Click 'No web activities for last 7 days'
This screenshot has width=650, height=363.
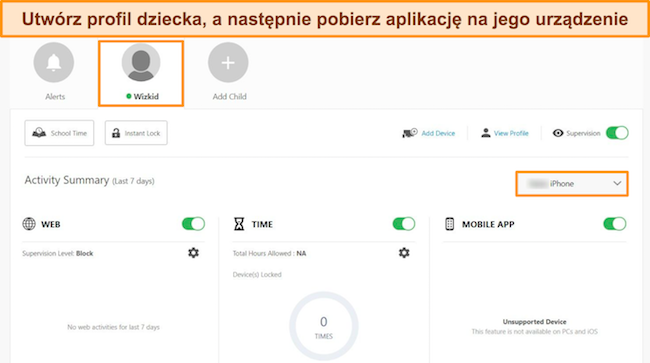pos(114,327)
